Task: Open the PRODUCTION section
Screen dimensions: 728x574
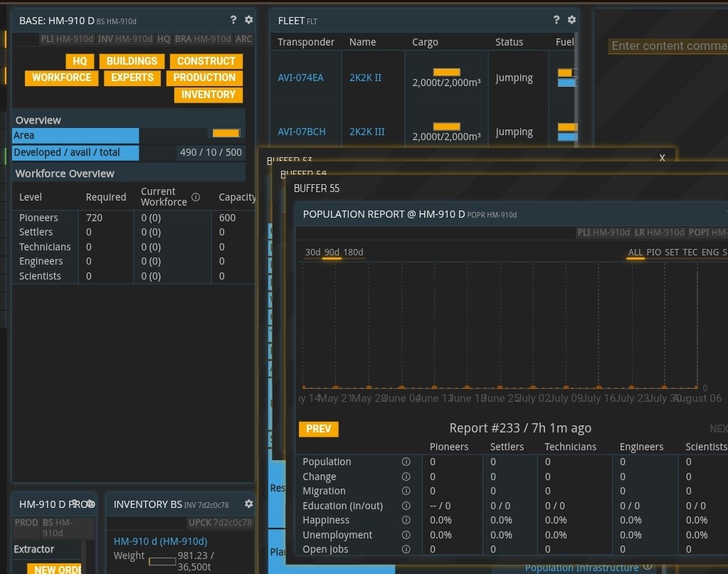Action: [204, 78]
